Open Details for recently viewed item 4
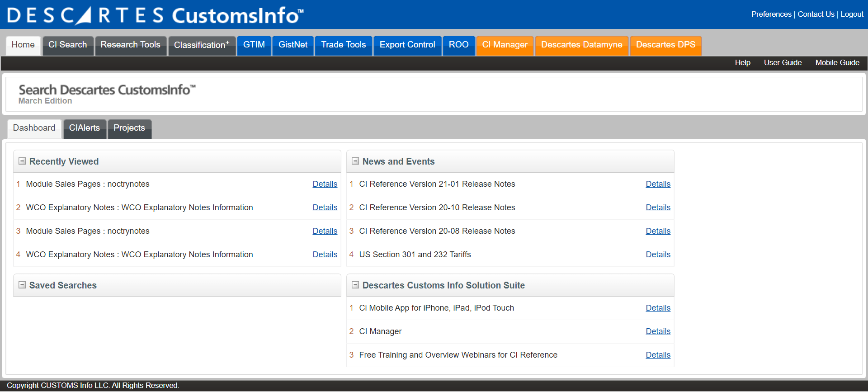The width and height of the screenshot is (868, 392). click(x=325, y=255)
